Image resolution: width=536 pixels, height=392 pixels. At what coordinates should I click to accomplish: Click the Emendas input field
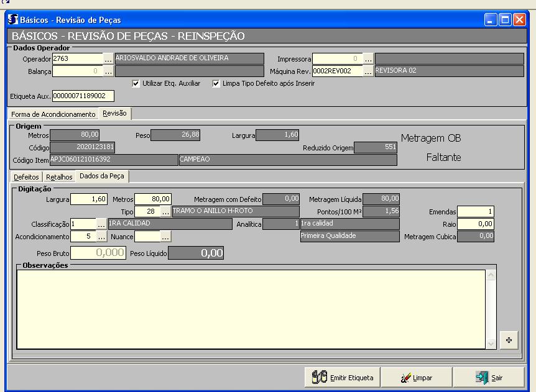[475, 212]
